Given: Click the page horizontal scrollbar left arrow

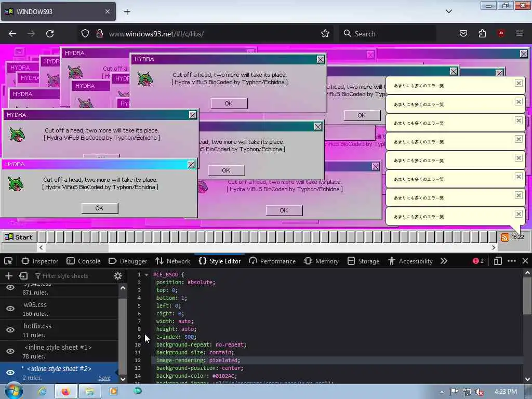Looking at the screenshot, I should [41, 248].
